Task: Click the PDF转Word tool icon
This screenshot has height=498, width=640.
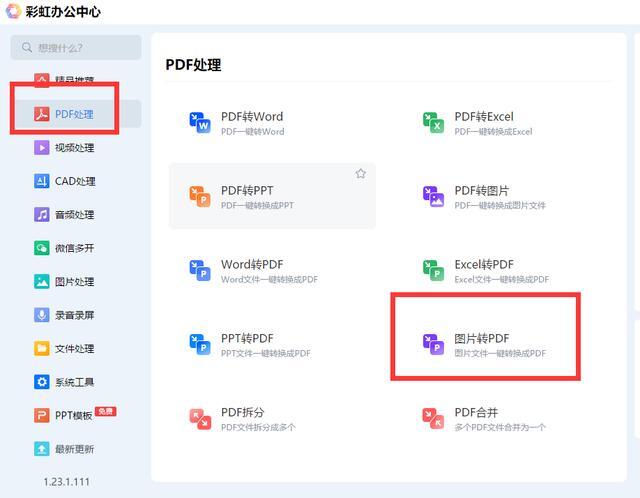Action: tap(200, 122)
